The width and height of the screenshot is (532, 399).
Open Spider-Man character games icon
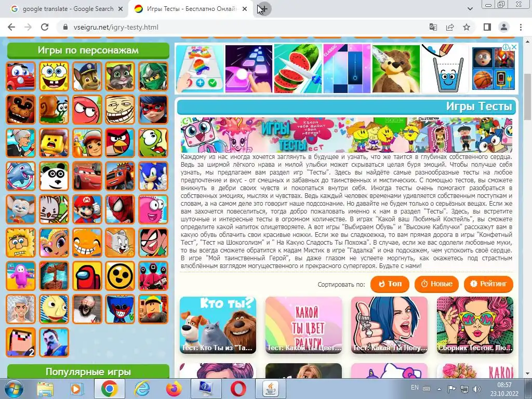click(x=120, y=209)
